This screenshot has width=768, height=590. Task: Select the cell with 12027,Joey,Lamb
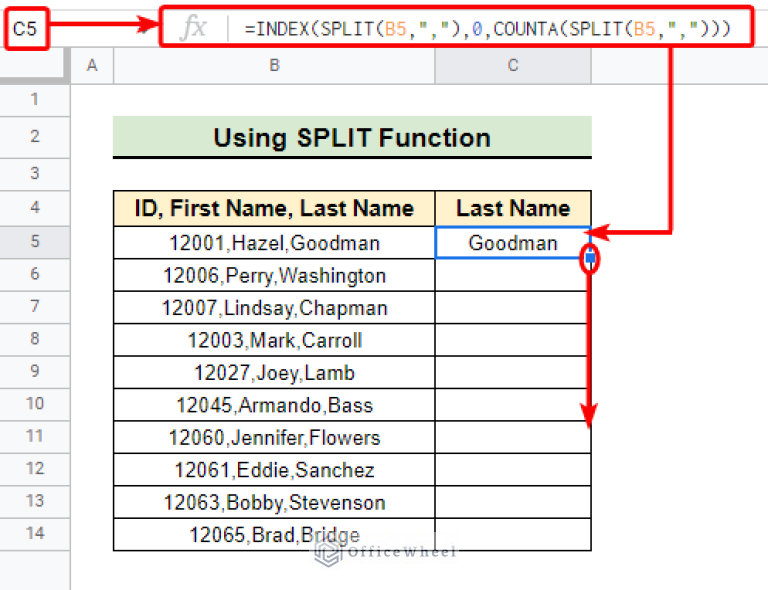click(x=273, y=372)
